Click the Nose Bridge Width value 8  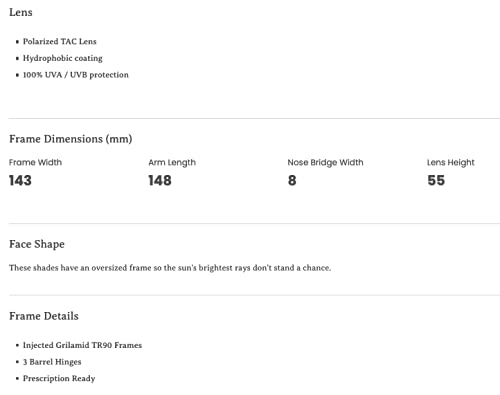[x=292, y=180]
